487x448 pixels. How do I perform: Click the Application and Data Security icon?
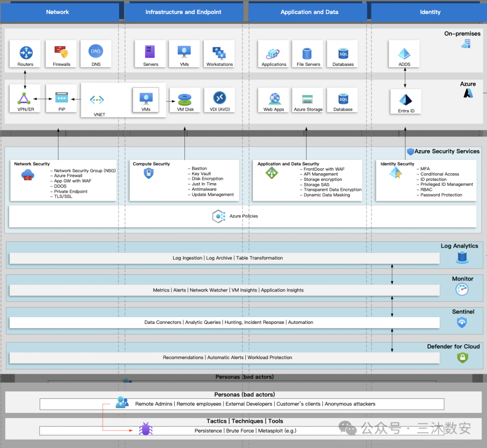[272, 173]
